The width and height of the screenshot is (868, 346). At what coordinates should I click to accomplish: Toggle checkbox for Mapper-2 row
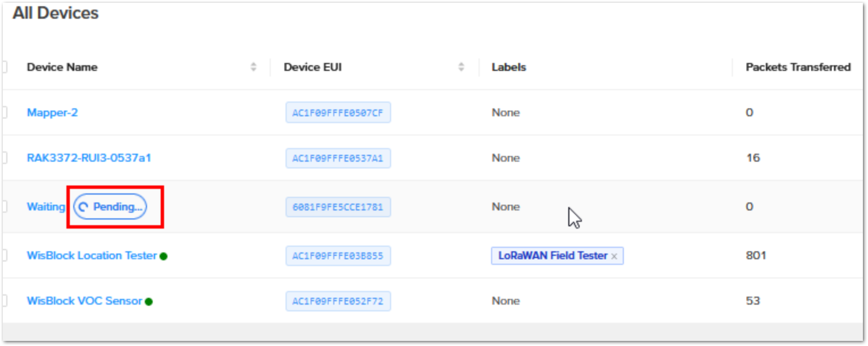(x=3, y=112)
